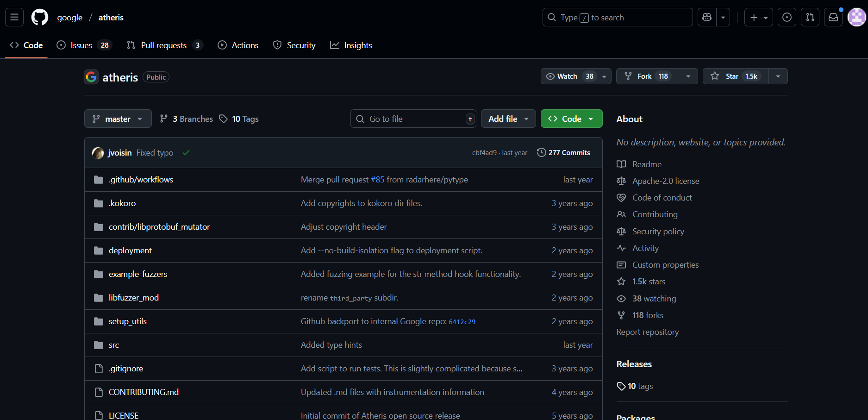Image resolution: width=868 pixels, height=420 pixels.
Task: Open the contrib/libprotobuf_mutator folder
Action: coord(159,227)
